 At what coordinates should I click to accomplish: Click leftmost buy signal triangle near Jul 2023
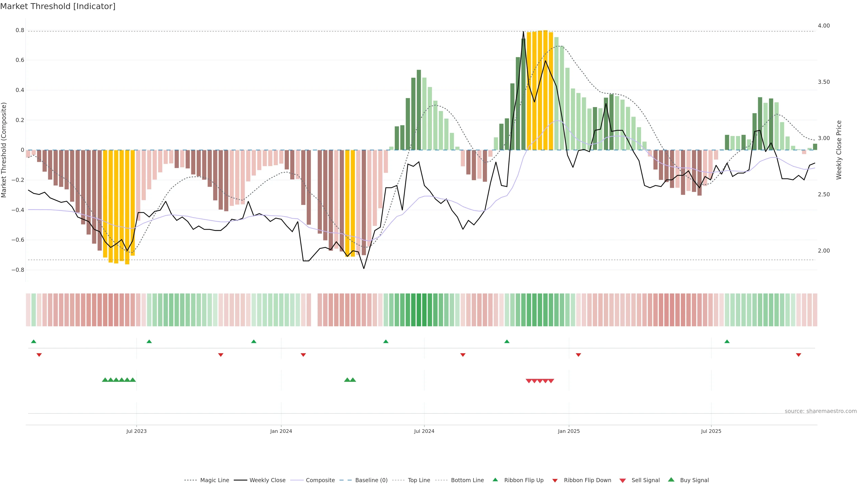(x=105, y=380)
